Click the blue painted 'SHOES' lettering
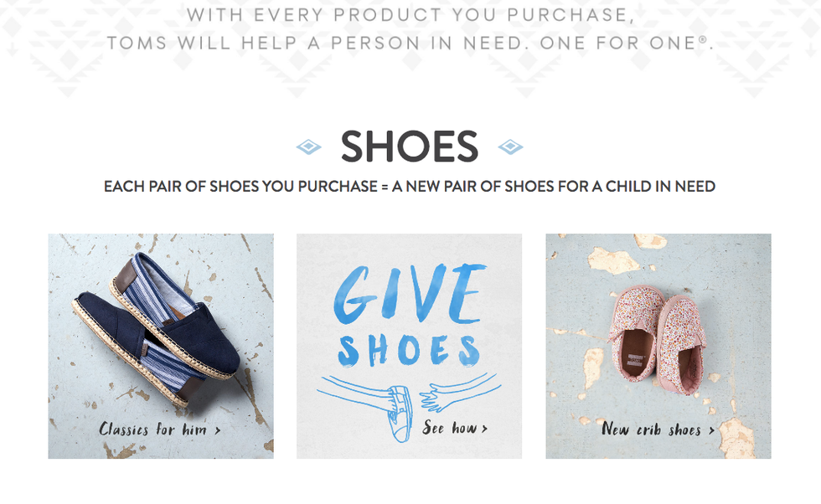 [409, 350]
